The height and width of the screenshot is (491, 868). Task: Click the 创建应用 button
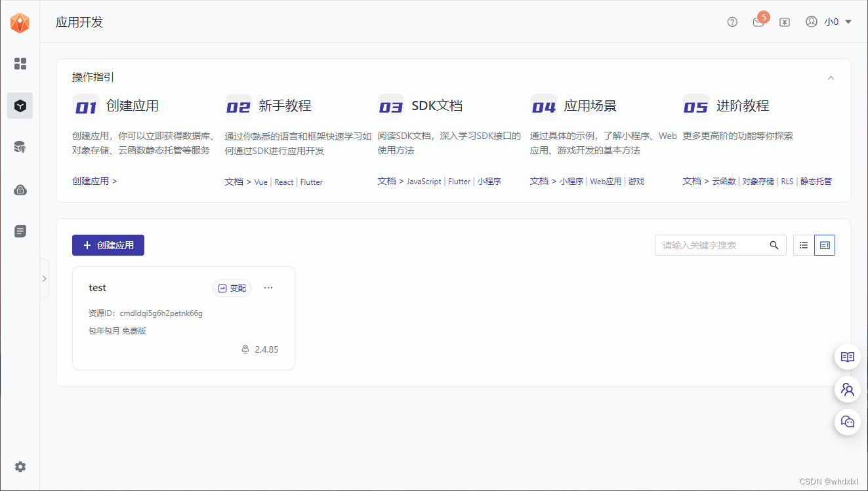108,245
